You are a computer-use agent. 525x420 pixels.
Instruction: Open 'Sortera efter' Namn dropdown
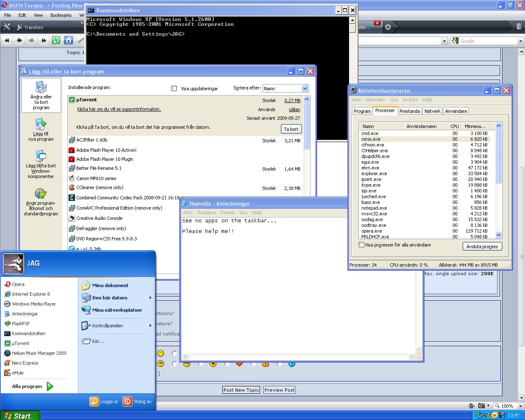[285, 88]
